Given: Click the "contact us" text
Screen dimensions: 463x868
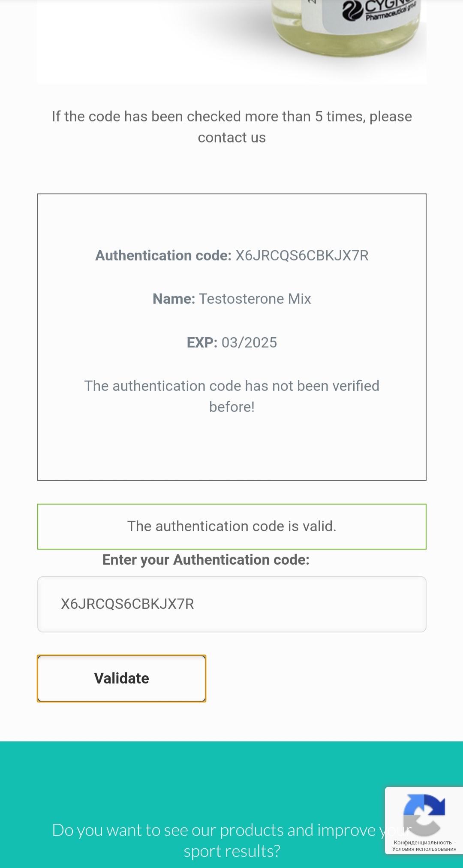Looking at the screenshot, I should click(231, 138).
